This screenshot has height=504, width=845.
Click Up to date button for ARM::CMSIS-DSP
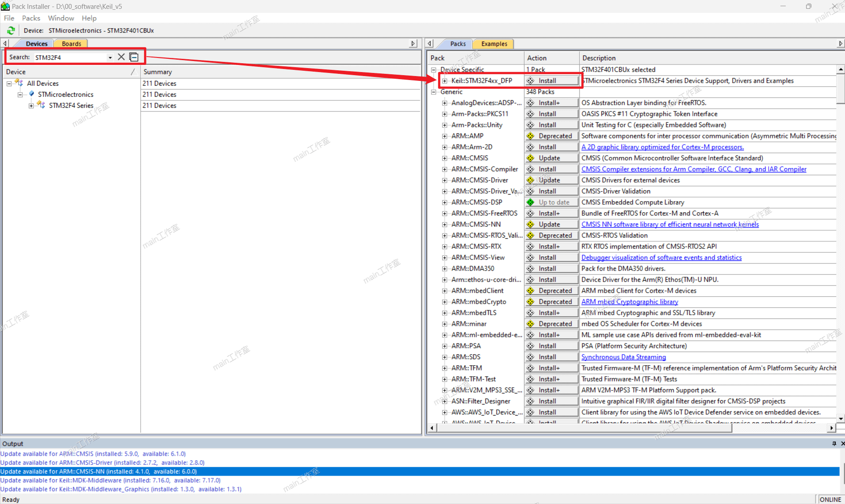click(552, 202)
